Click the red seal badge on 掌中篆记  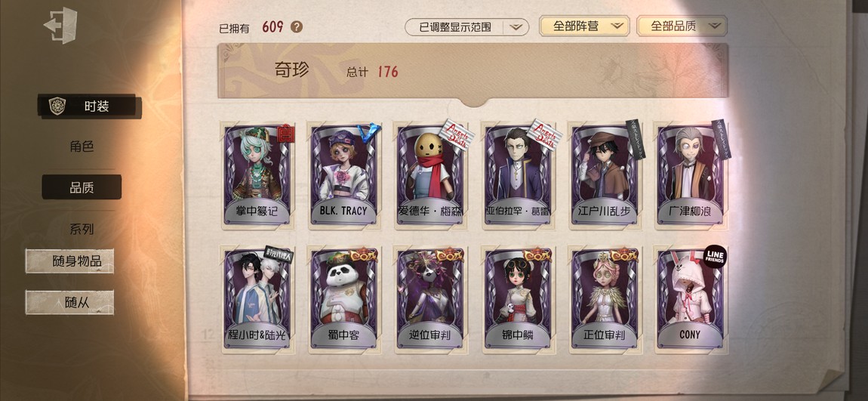point(285,134)
